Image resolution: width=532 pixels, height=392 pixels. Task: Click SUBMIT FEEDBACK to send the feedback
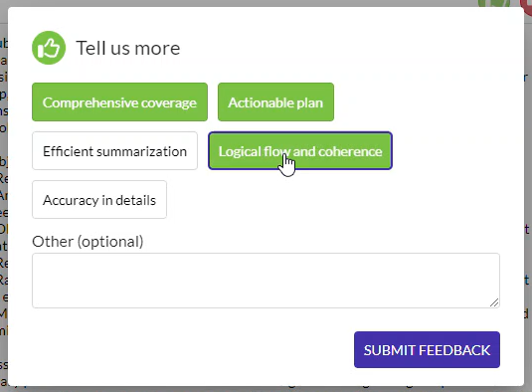click(427, 349)
